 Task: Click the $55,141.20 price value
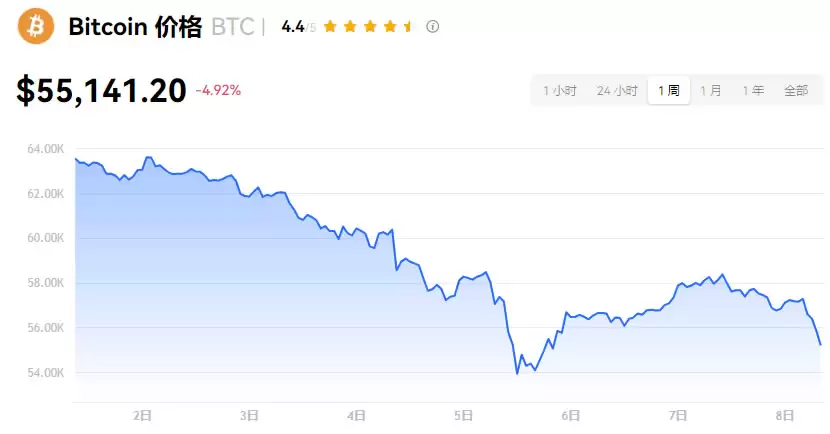[101, 91]
